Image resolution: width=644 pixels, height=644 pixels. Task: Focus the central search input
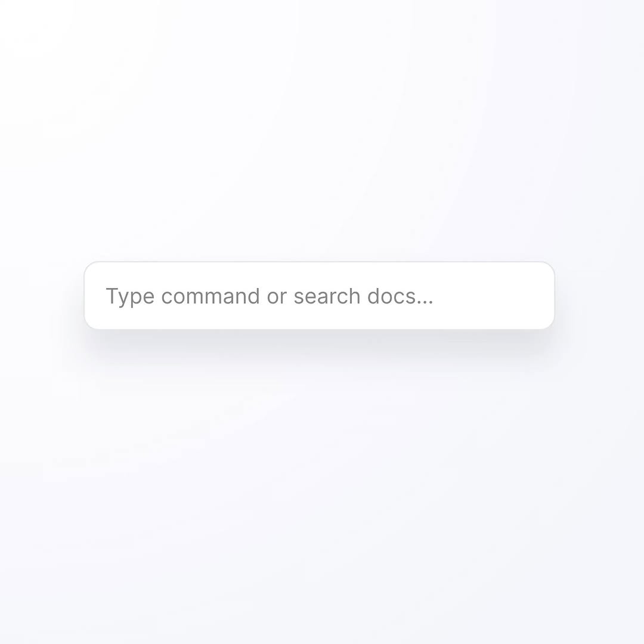coord(319,295)
